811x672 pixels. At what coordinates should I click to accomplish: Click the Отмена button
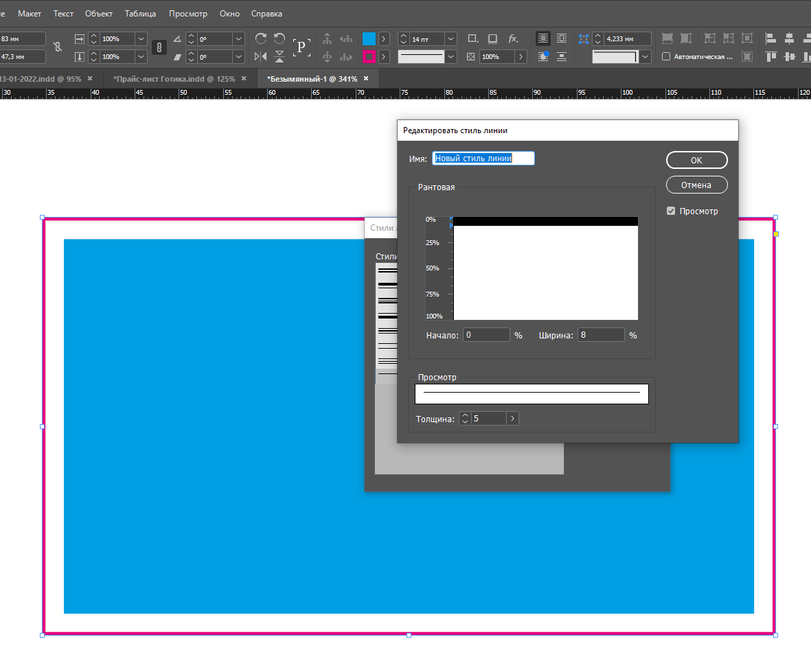pyautogui.click(x=696, y=185)
